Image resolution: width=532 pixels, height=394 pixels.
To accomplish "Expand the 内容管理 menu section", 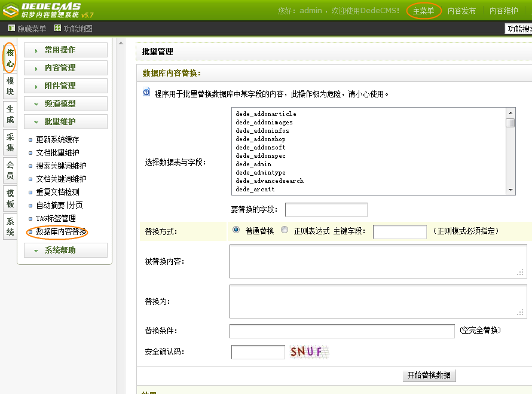I will pyautogui.click(x=66, y=68).
